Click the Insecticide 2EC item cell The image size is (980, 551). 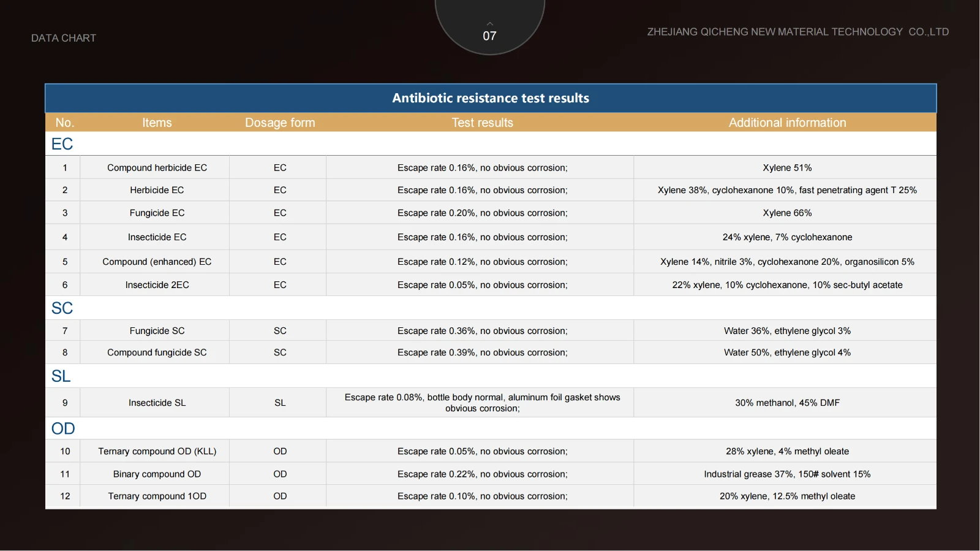click(157, 285)
